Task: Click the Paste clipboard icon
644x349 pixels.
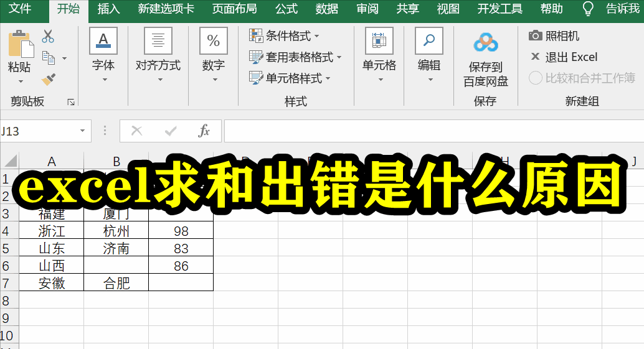Action: pyautogui.click(x=21, y=44)
